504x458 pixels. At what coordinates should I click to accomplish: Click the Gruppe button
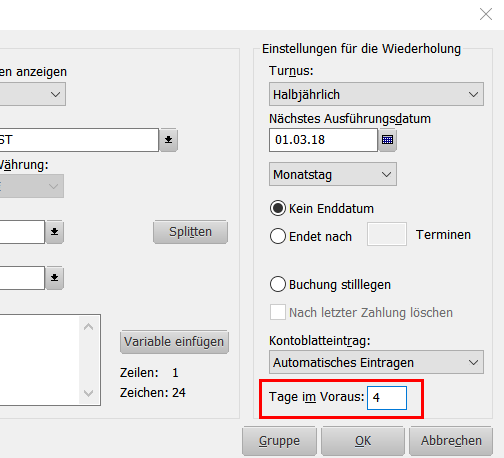(x=279, y=441)
